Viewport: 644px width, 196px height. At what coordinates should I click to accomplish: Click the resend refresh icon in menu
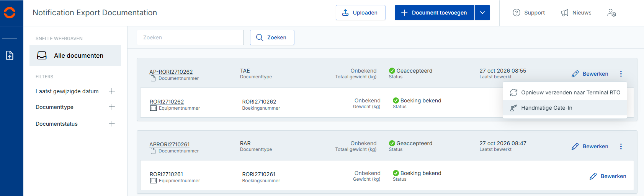click(x=514, y=92)
